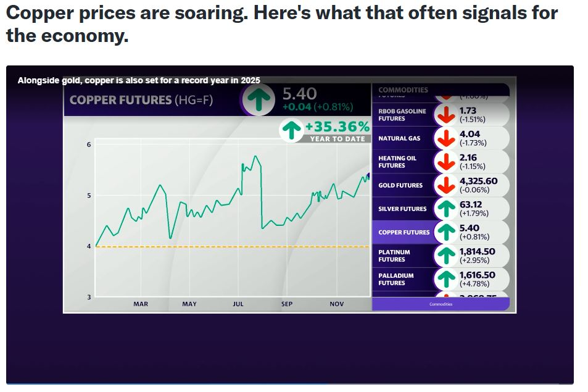The width and height of the screenshot is (588, 392).
Task: Click the green up arrow beside Copper Futures title
Action: pyautogui.click(x=260, y=99)
